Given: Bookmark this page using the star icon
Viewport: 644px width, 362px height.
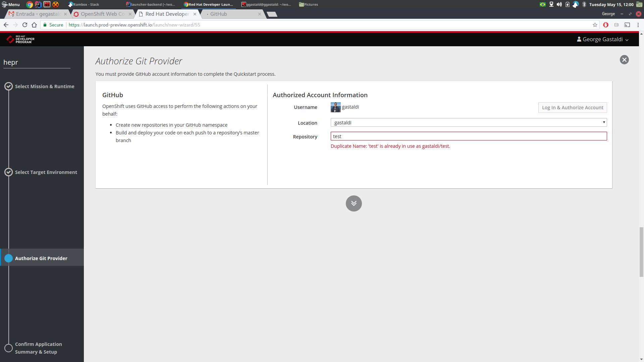Looking at the screenshot, I should [595, 25].
